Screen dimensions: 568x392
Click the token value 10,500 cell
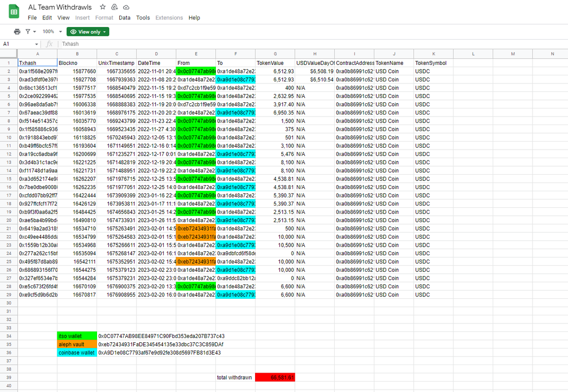pos(275,245)
